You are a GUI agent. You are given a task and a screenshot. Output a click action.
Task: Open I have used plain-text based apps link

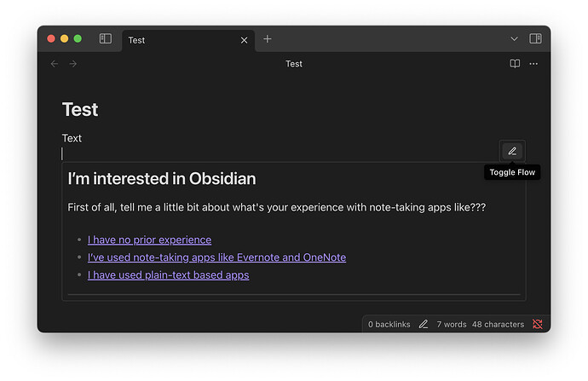[x=168, y=274]
